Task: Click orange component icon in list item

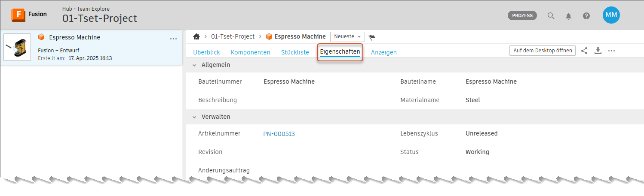Action: (x=41, y=37)
